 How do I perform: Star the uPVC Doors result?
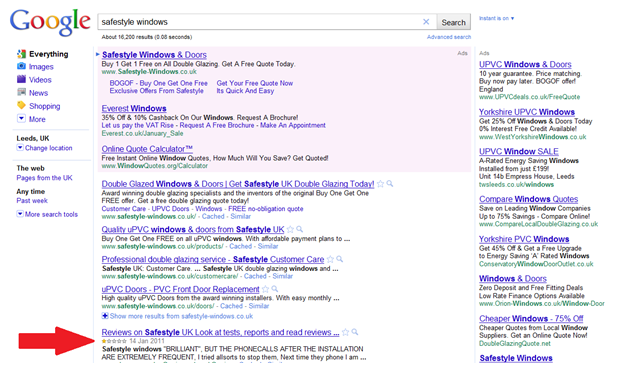tap(266, 289)
